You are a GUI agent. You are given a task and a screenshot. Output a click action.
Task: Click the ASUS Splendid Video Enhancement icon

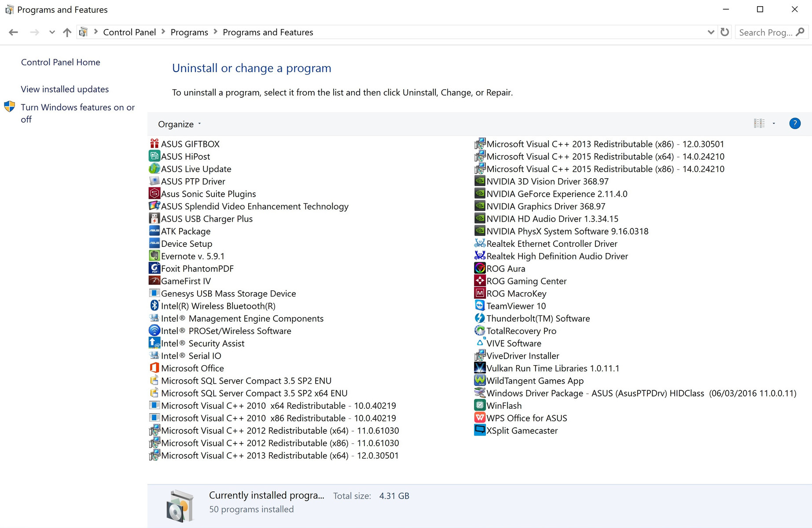coord(154,206)
